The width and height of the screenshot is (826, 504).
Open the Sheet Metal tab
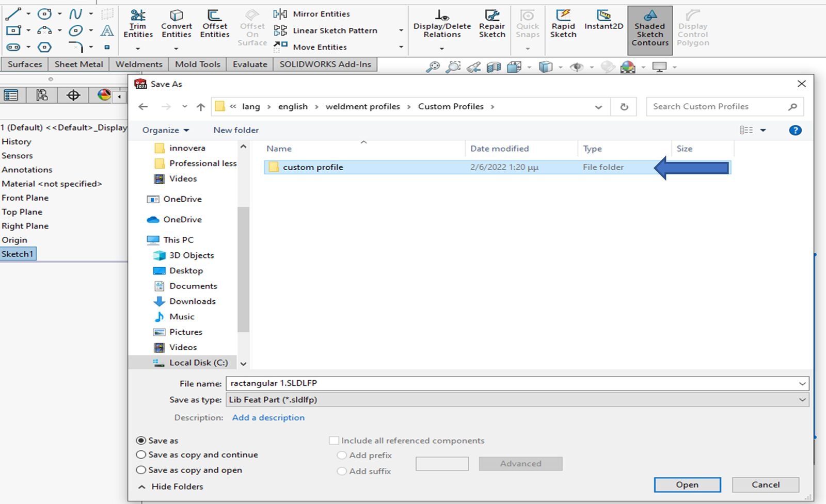(x=78, y=64)
